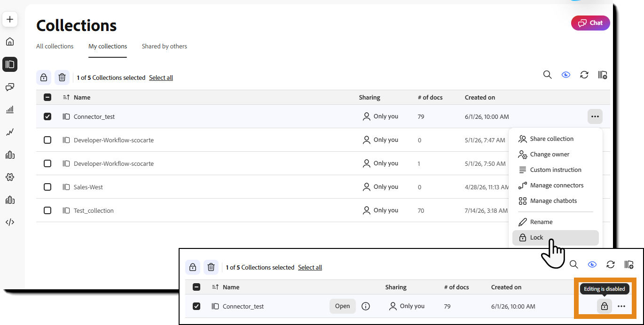The image size is (644, 325).
Task: Uncheck the Connector_test checkbox in inset table
Action: coord(196,306)
